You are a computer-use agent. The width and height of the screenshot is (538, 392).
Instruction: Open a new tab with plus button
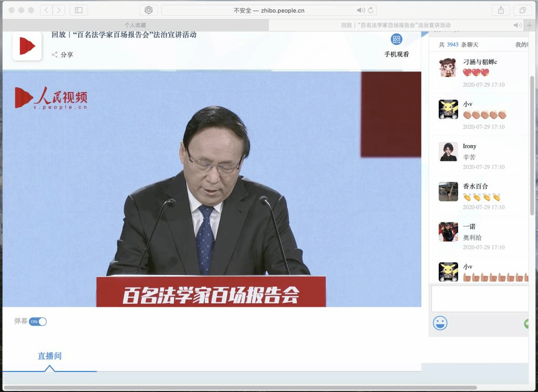(x=529, y=25)
